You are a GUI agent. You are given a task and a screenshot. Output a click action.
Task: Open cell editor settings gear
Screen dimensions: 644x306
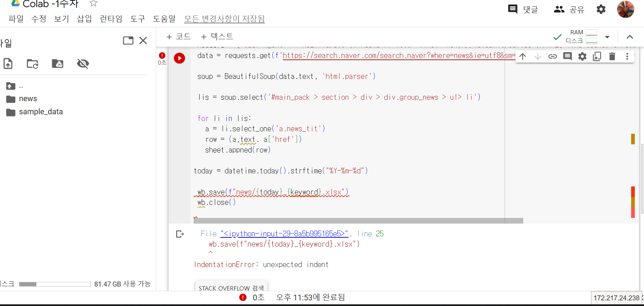click(582, 56)
